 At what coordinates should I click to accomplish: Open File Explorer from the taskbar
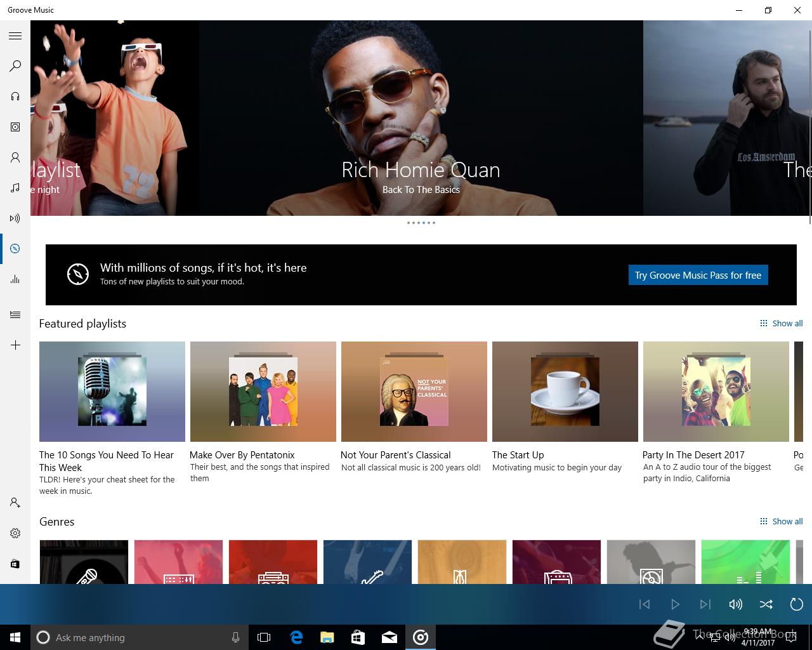tap(327, 637)
